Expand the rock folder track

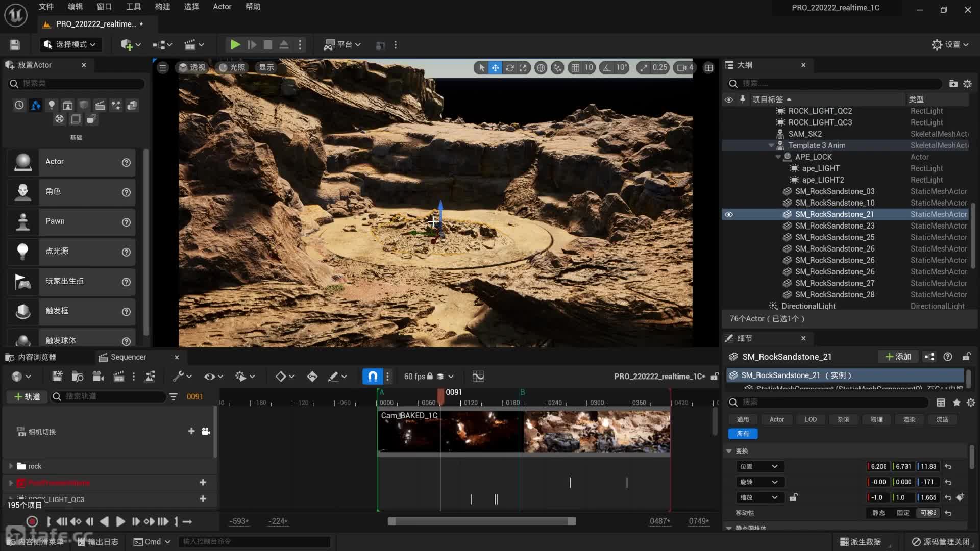pos(11,466)
